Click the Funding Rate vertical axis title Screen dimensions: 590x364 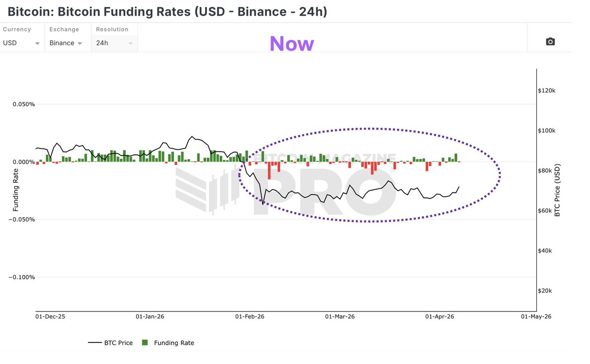tap(16, 190)
